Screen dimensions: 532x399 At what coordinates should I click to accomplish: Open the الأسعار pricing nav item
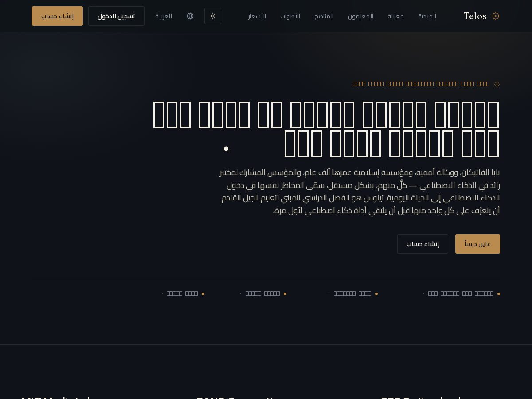tap(257, 16)
